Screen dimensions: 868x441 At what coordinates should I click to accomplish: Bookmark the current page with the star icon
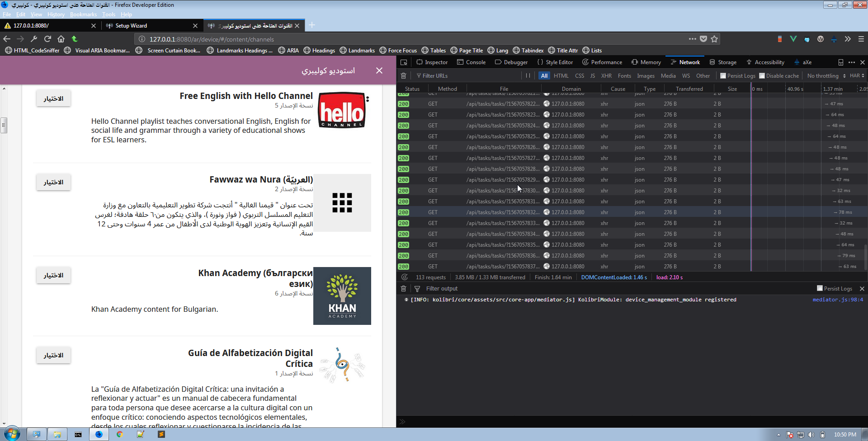(714, 39)
